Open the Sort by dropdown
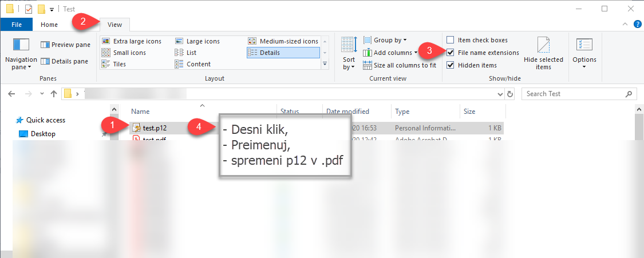The width and height of the screenshot is (644, 258). tap(349, 63)
